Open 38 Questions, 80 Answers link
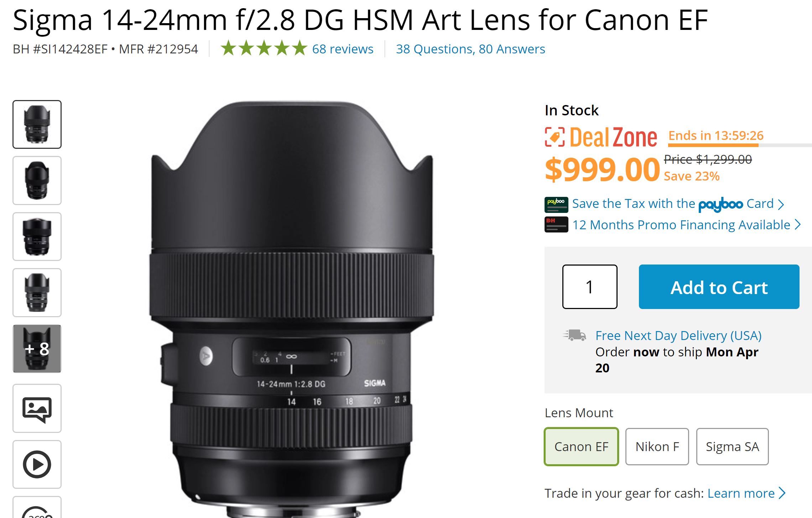The height and width of the screenshot is (518, 812). pyautogui.click(x=470, y=49)
